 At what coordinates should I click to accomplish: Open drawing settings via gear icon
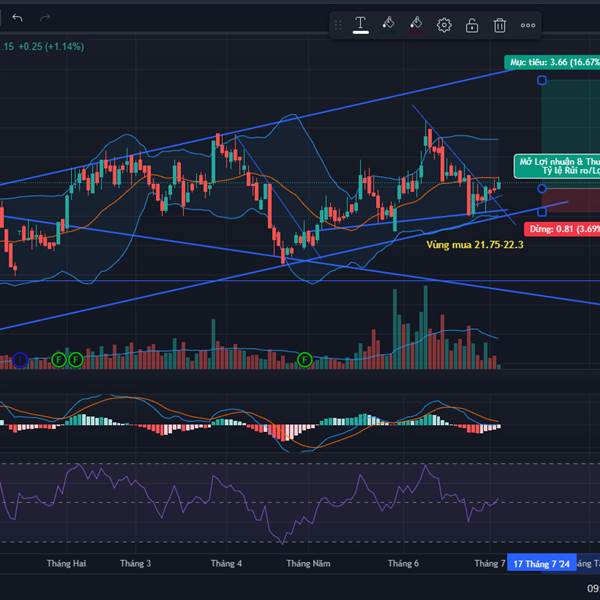[444, 25]
